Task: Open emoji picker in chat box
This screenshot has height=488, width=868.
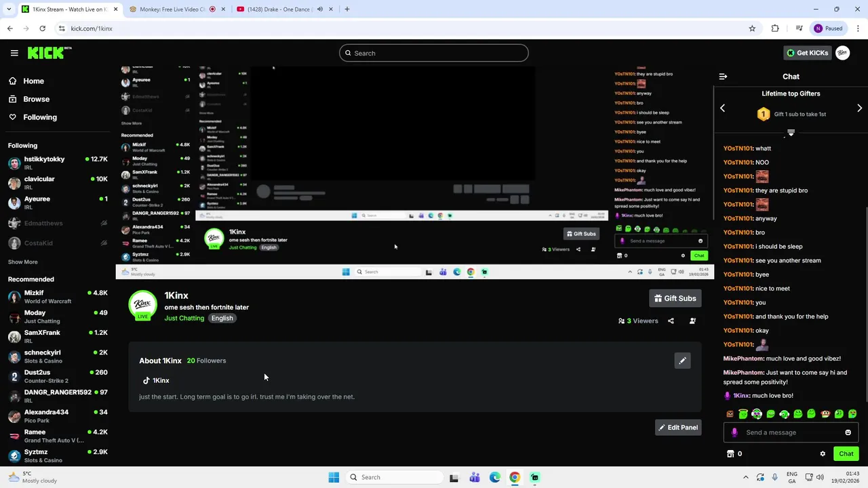Action: tap(848, 432)
